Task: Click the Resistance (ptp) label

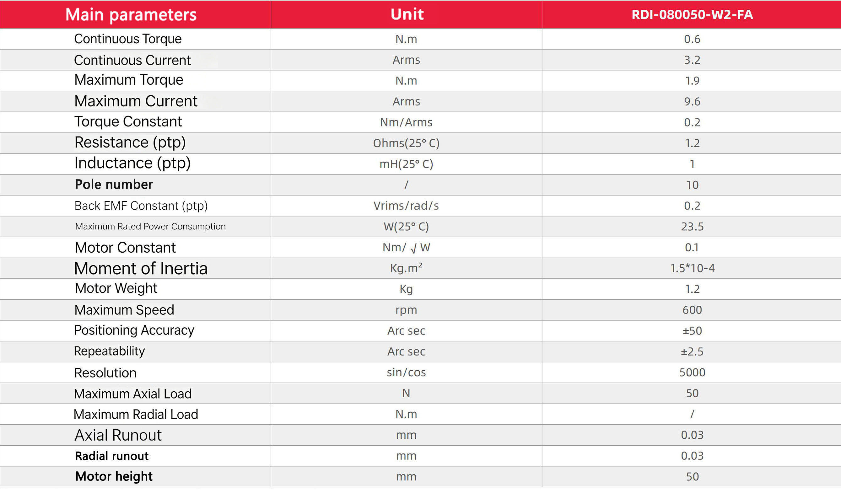Action: click(130, 143)
